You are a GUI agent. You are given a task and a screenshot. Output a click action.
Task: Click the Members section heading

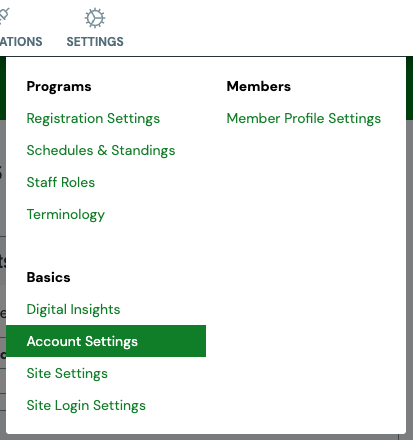pos(259,86)
